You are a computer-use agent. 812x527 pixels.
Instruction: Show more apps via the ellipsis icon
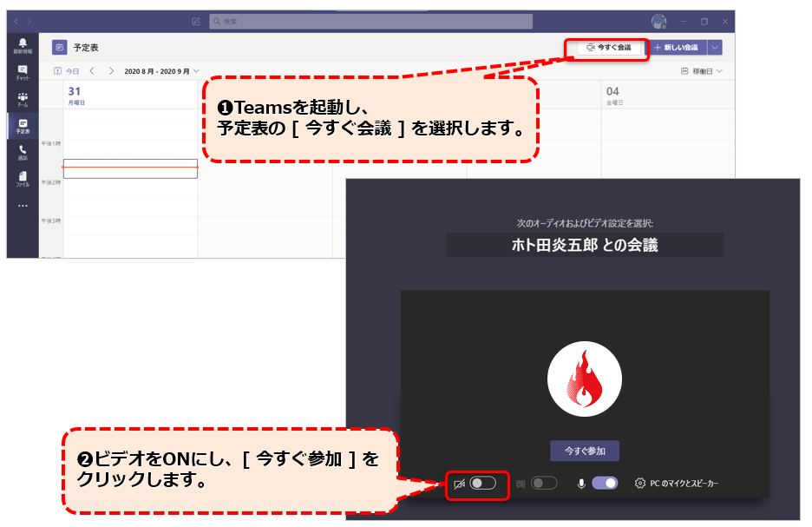[23, 206]
